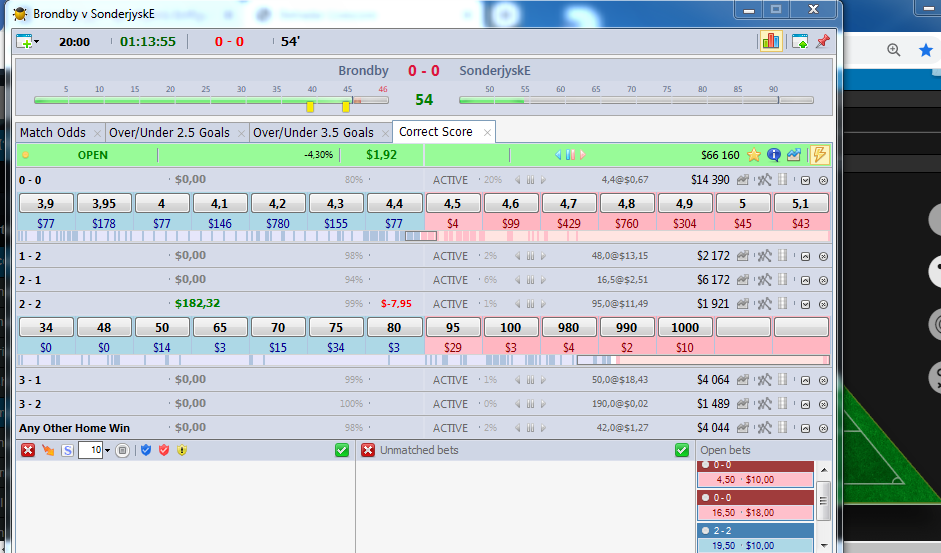
Task: Toggle the blue shield icon
Action: click(146, 450)
